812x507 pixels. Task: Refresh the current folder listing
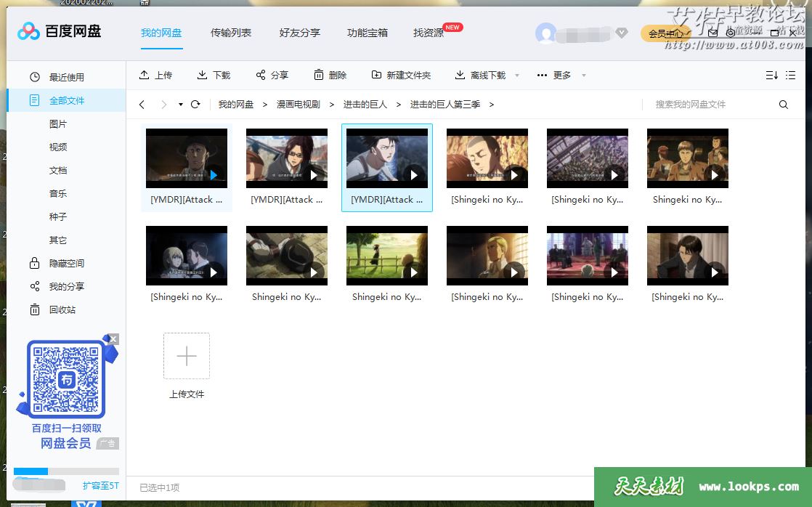click(x=195, y=105)
